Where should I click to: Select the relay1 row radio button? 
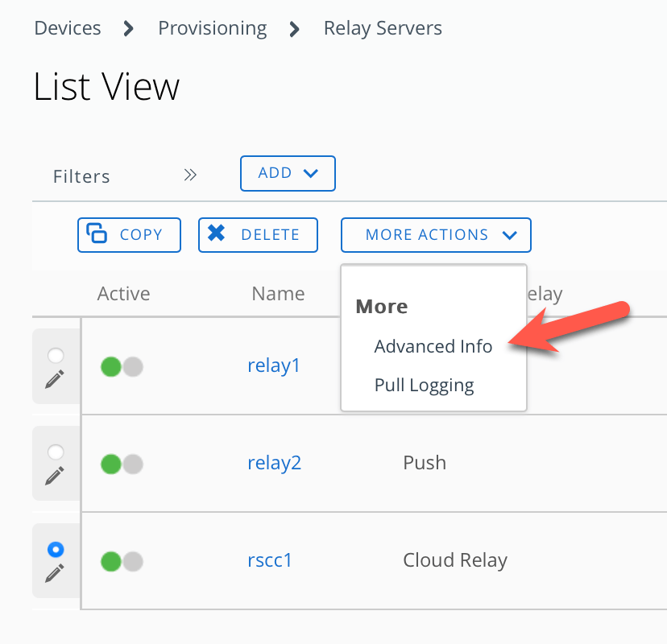tap(56, 355)
